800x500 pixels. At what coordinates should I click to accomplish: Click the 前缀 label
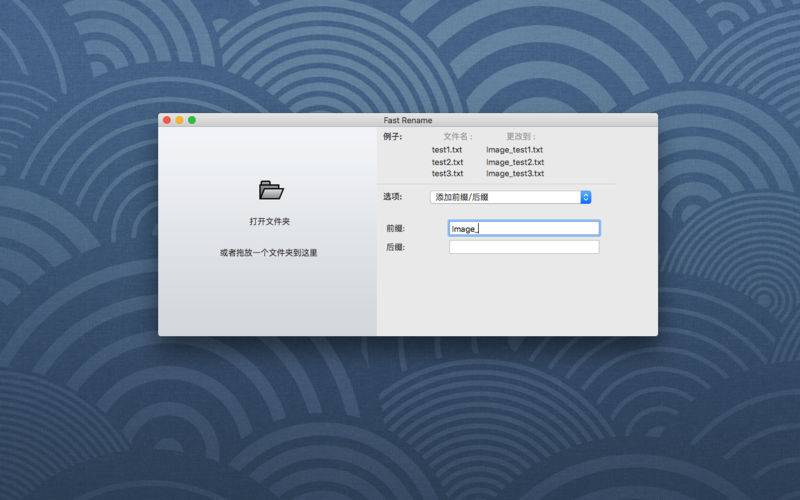(395, 229)
